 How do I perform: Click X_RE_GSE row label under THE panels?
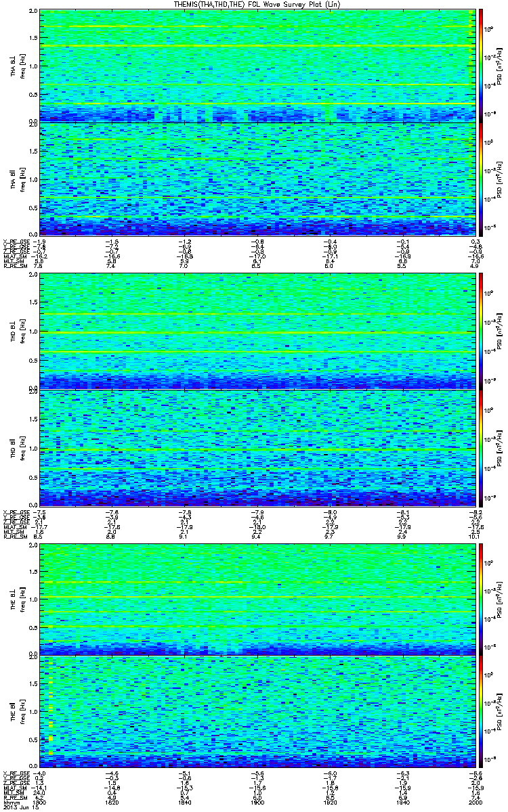tap(17, 773)
